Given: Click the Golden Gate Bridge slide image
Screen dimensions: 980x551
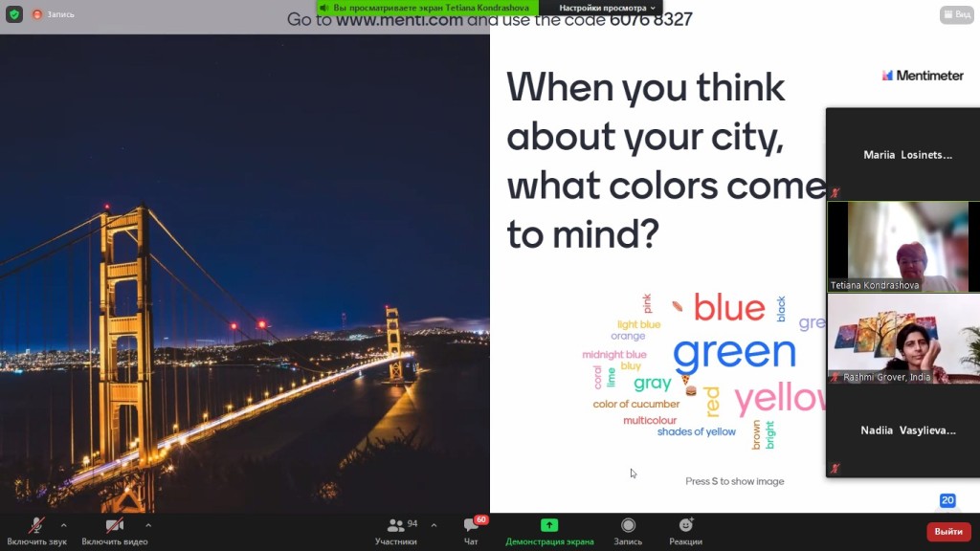Looking at the screenshot, I should pyautogui.click(x=244, y=273).
